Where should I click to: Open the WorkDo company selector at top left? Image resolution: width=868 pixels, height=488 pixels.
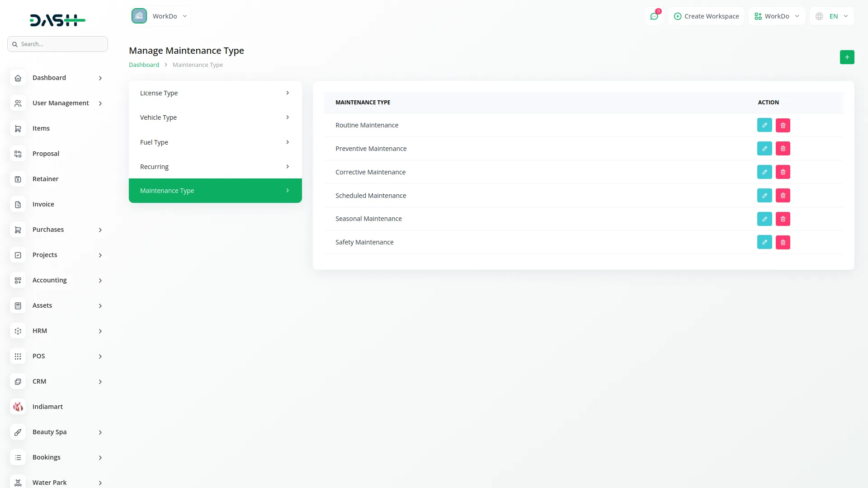tap(160, 16)
